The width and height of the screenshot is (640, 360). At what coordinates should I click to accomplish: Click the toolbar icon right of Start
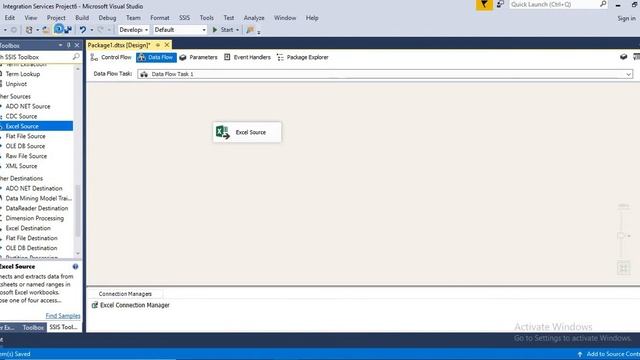(250, 30)
